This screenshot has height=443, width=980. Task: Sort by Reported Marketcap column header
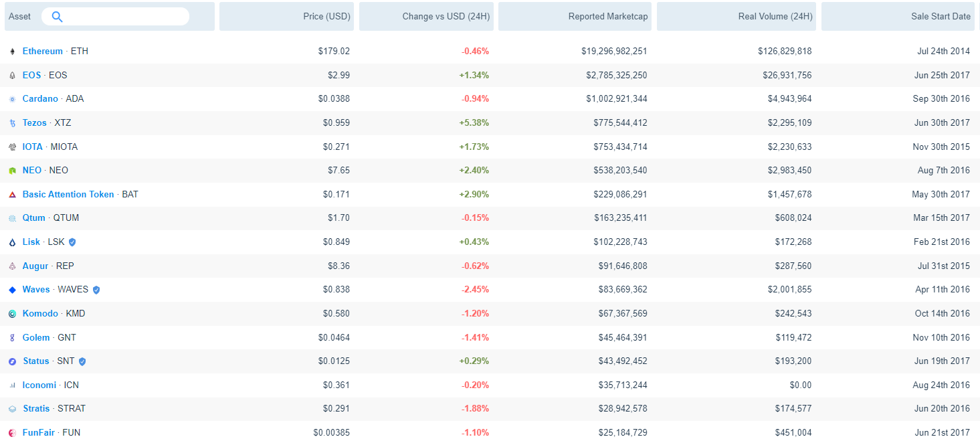click(x=575, y=17)
